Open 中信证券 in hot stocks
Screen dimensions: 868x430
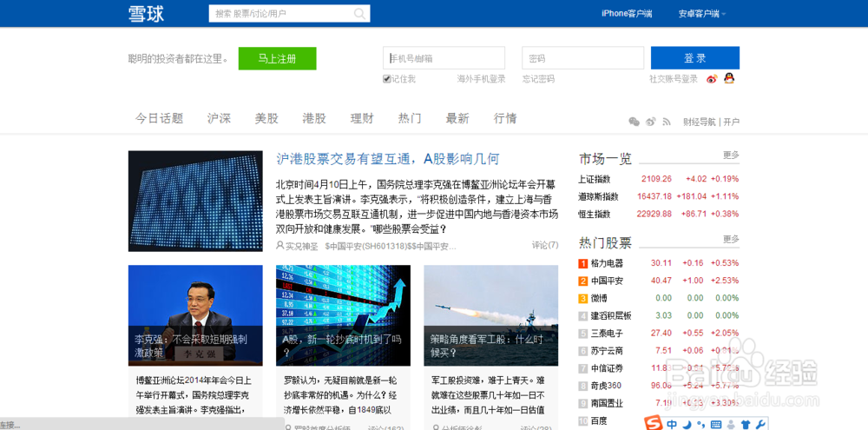coord(607,368)
